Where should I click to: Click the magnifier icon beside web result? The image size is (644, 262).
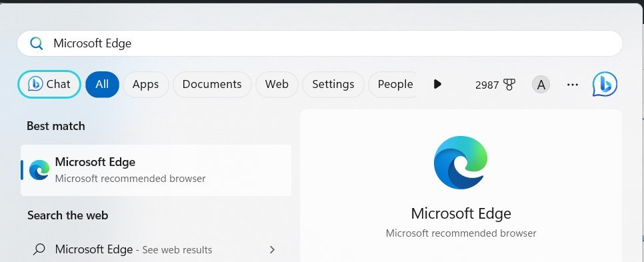[x=39, y=249]
